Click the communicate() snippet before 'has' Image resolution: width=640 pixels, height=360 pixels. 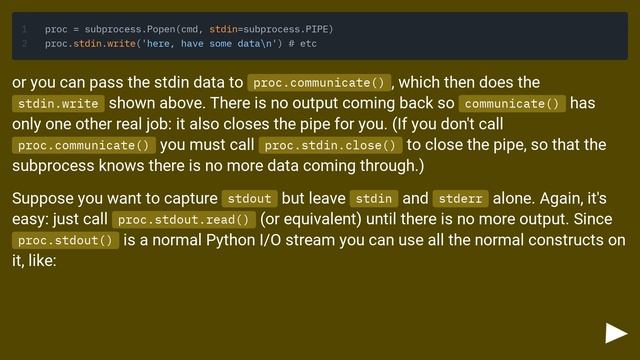(512, 104)
